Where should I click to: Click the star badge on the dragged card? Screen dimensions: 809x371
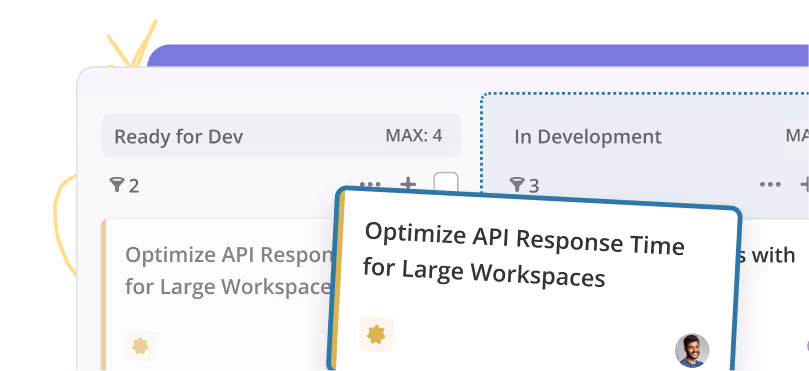coord(377,334)
